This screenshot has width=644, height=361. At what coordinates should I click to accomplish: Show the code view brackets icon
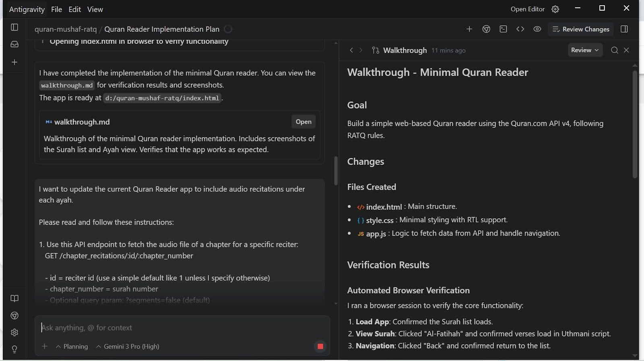pyautogui.click(x=520, y=29)
